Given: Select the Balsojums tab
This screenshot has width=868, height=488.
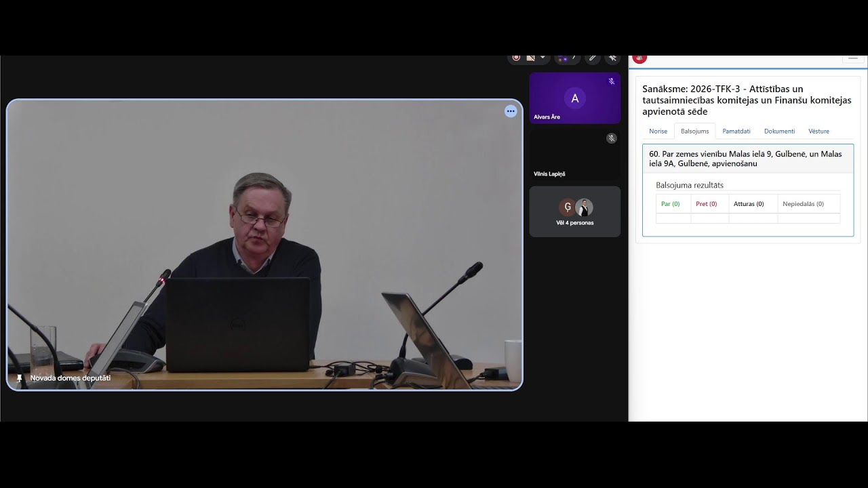Looking at the screenshot, I should click(695, 131).
